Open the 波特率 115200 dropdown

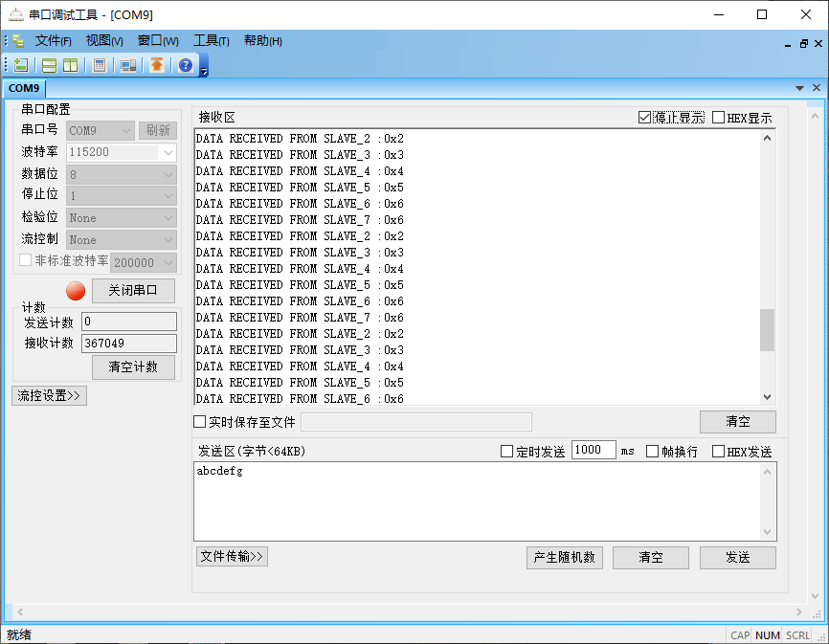point(166,151)
